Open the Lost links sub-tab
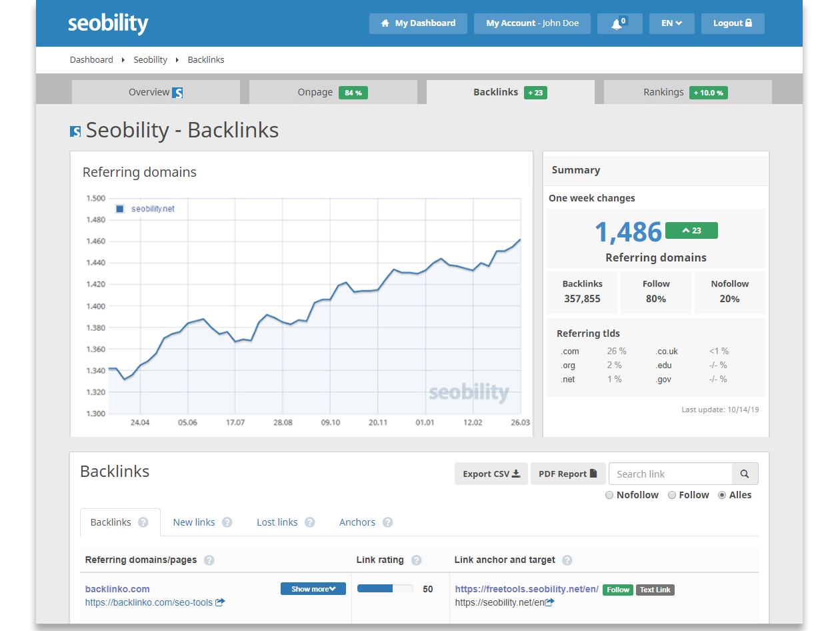The width and height of the screenshot is (840, 631). click(277, 522)
